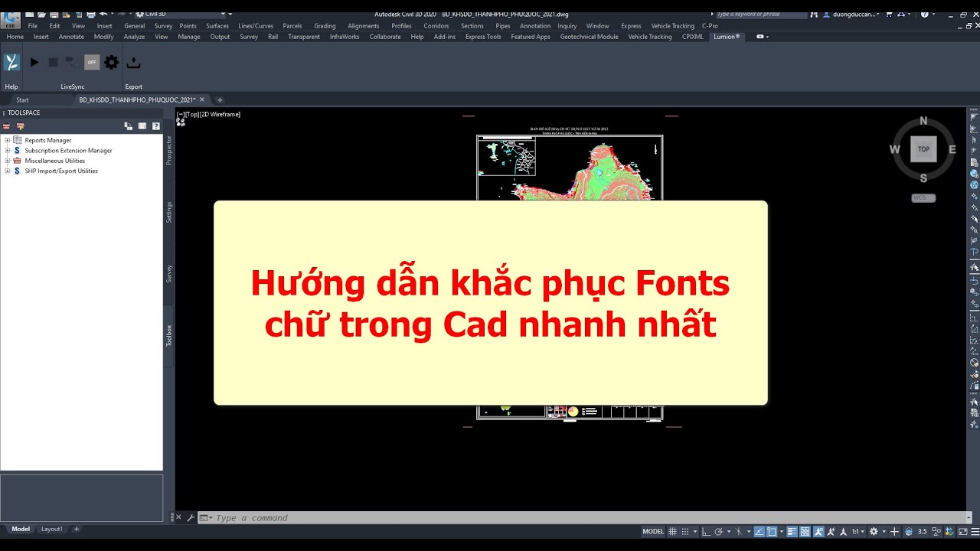Click the LiveSync camera sync icon

(72, 62)
